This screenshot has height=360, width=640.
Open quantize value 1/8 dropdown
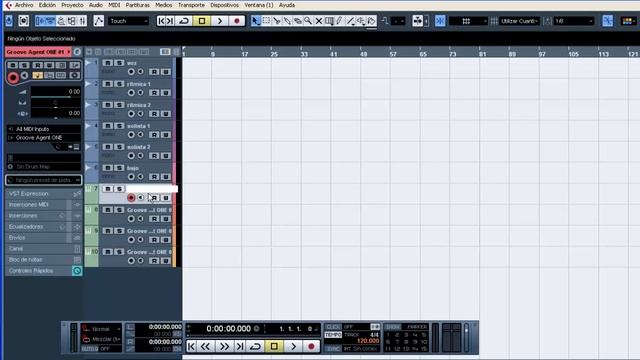click(x=573, y=21)
